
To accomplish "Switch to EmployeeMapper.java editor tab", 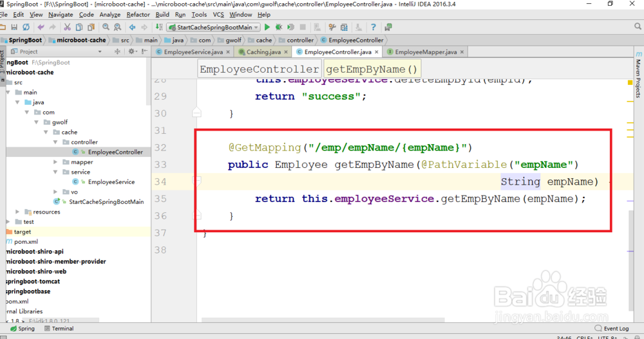I will (426, 51).
